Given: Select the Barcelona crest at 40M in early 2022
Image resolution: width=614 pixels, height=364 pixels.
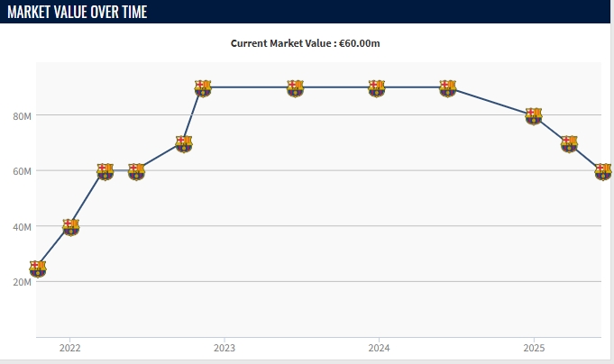Looking at the screenshot, I should tap(70, 227).
